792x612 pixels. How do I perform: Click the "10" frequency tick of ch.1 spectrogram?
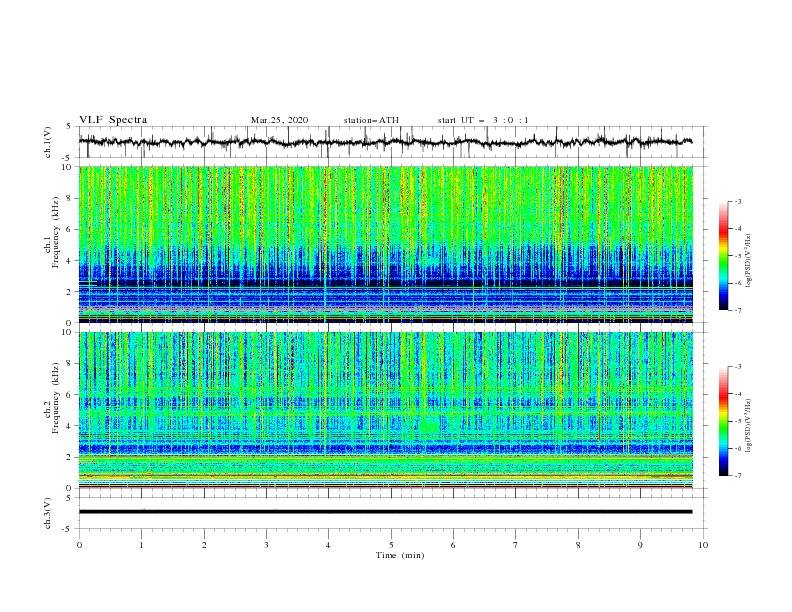pyautogui.click(x=69, y=167)
